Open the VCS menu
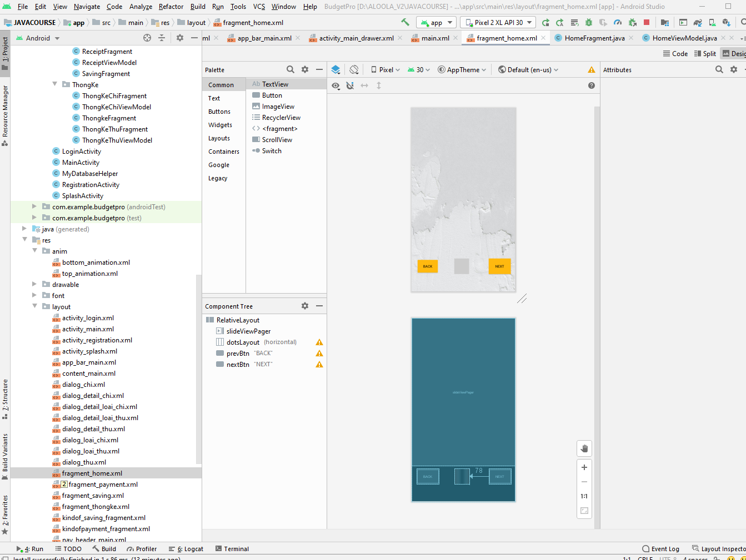The width and height of the screenshot is (746, 560). click(x=259, y=7)
